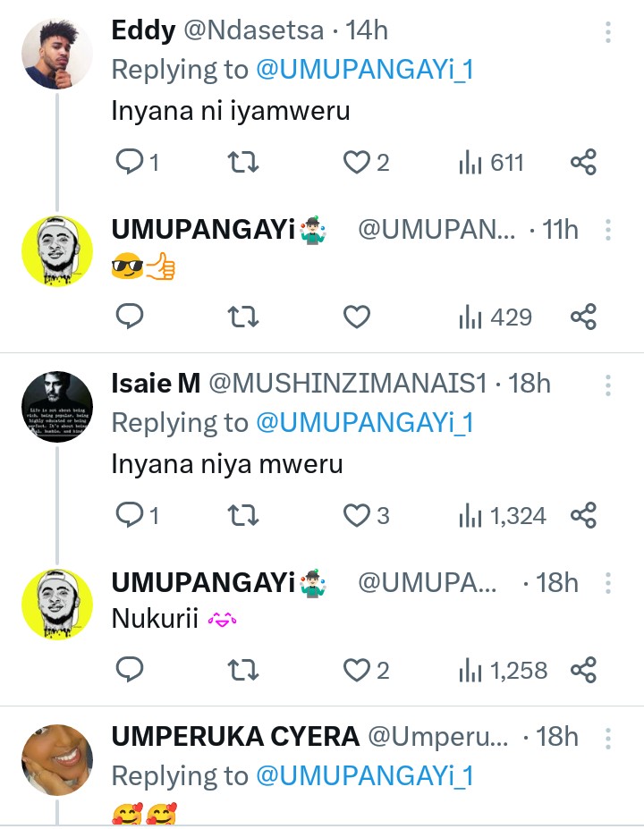Share UMUPANGAYi's "Nukurii" tweet
This screenshot has height=829, width=644.
pos(583,670)
